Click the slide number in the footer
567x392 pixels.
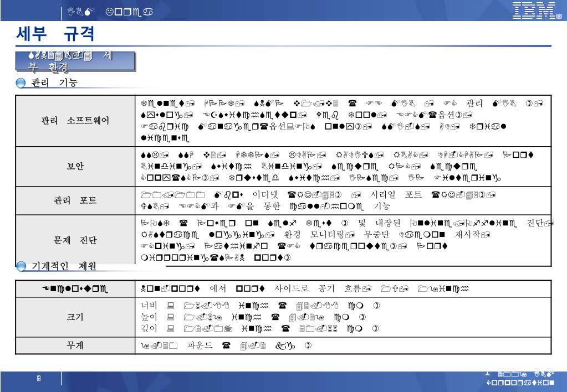tap(39, 378)
